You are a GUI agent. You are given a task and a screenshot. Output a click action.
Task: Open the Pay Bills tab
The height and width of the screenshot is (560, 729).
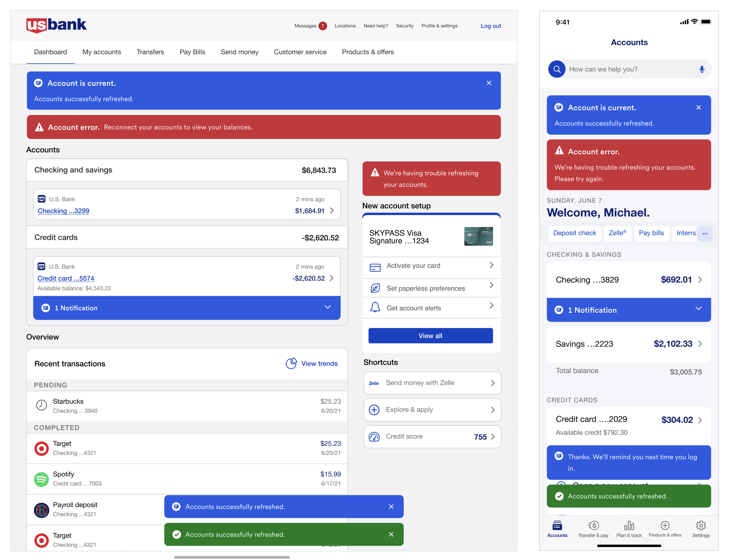coord(192,52)
